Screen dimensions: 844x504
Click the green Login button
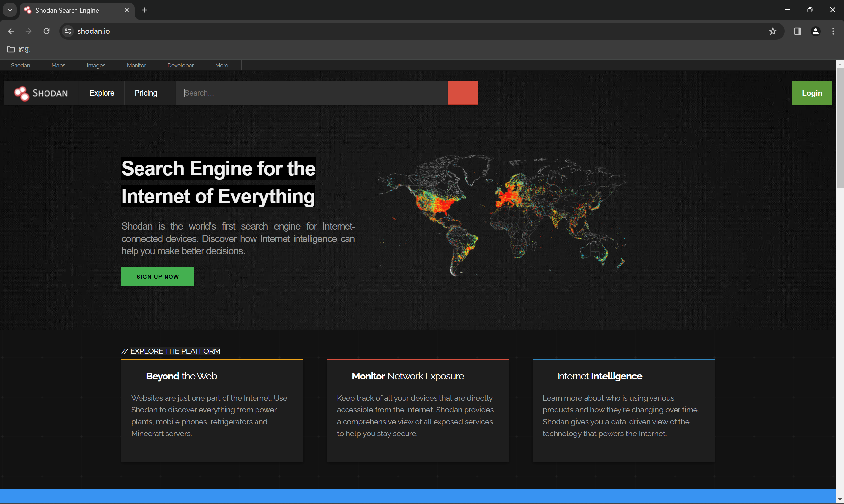pyautogui.click(x=812, y=93)
